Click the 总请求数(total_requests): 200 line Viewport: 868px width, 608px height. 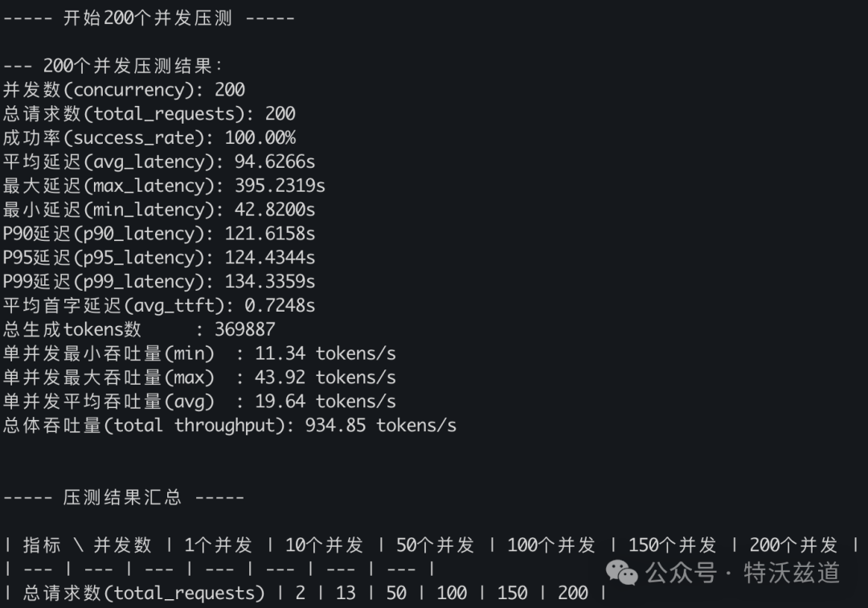[149, 114]
